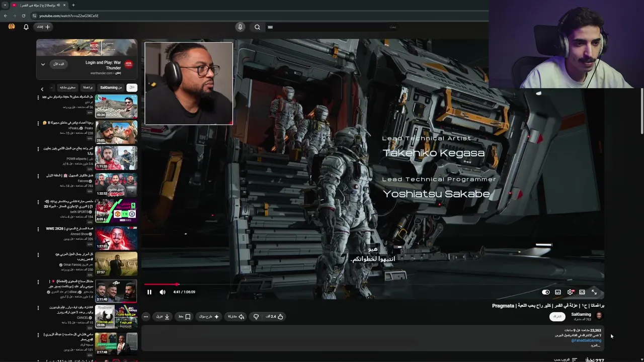Like the video (2.4K thumbs up)

274,317
